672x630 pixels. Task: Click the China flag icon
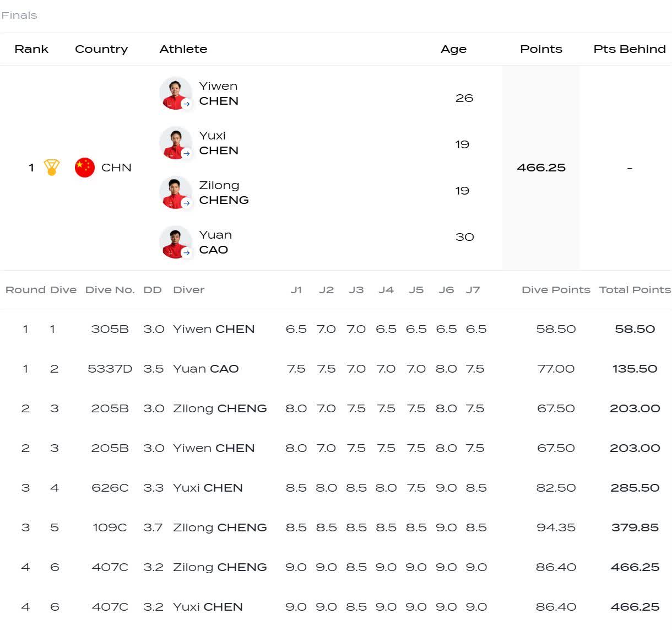pyautogui.click(x=85, y=168)
